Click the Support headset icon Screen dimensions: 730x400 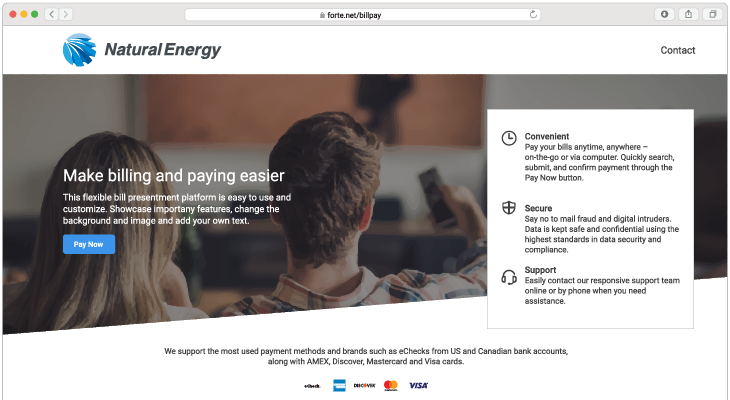509,277
